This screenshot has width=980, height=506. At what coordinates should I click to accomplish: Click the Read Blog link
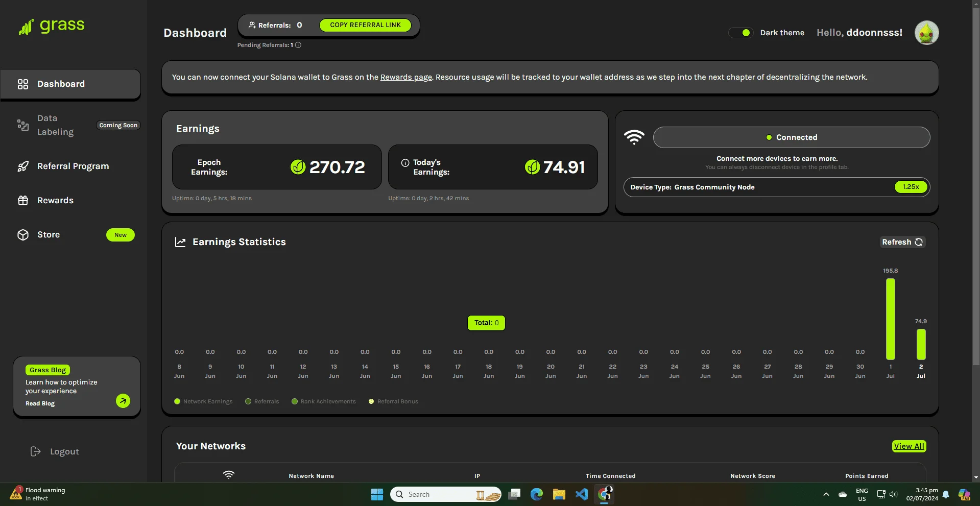40,403
